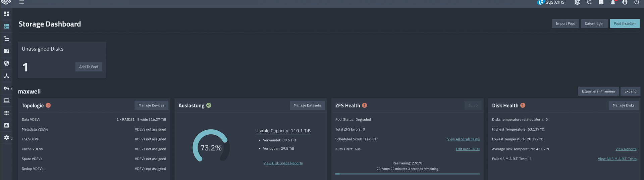This screenshot has height=180, width=644.
Task: Click the 'Verfügbar: 29.5 TiB' text
Action: tap(279, 148)
